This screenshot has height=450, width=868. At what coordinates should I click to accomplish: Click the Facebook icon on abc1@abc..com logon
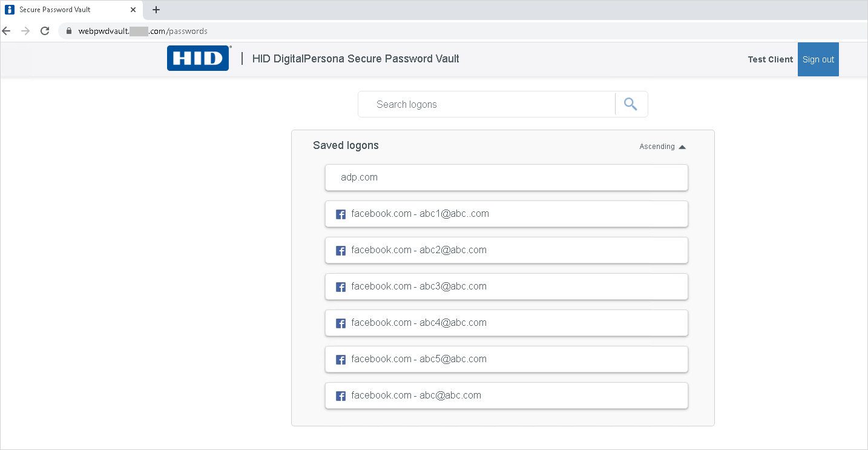(x=340, y=214)
